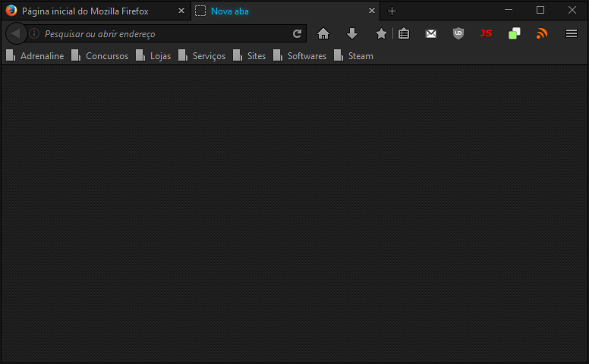The image size is (589, 364).
Task: Show site info via the info icon
Action: click(x=34, y=34)
